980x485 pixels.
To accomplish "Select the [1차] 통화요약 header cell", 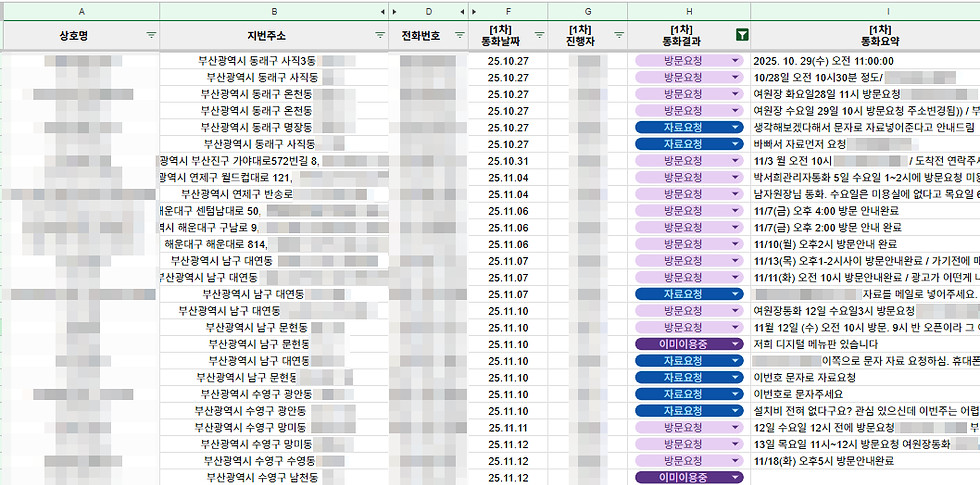I will (x=866, y=36).
